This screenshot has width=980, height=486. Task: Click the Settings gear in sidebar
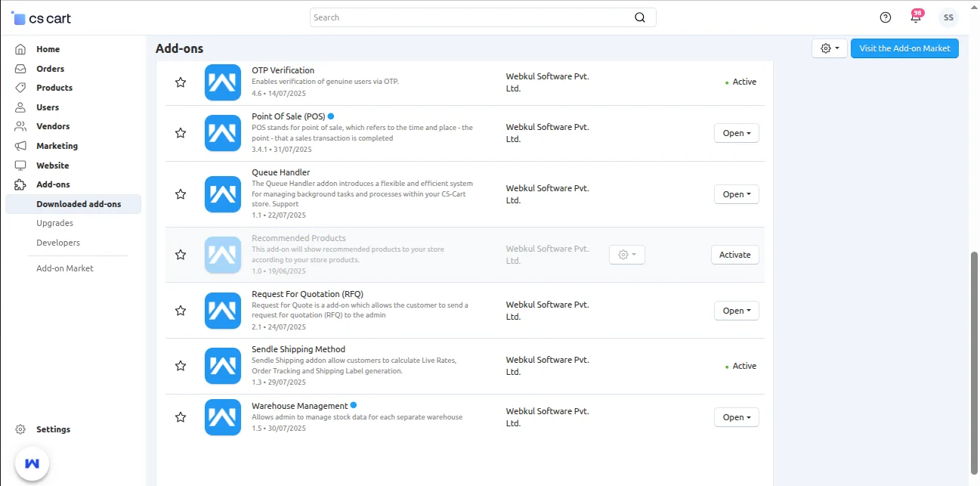click(21, 429)
